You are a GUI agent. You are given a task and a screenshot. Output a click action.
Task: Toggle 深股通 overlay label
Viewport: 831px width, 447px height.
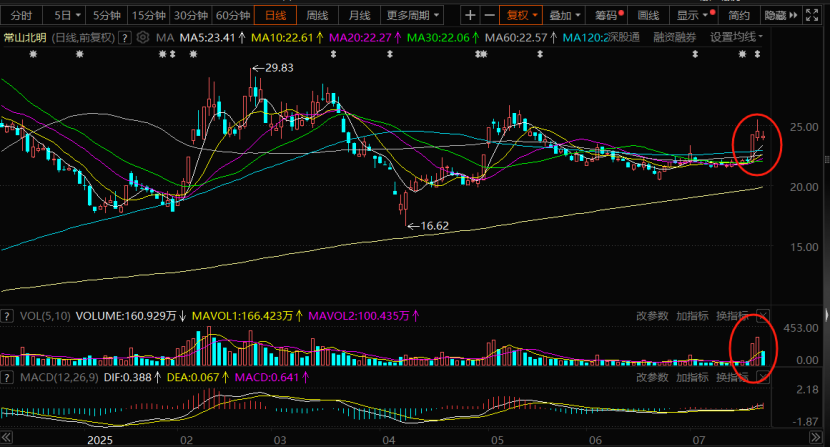tap(624, 37)
